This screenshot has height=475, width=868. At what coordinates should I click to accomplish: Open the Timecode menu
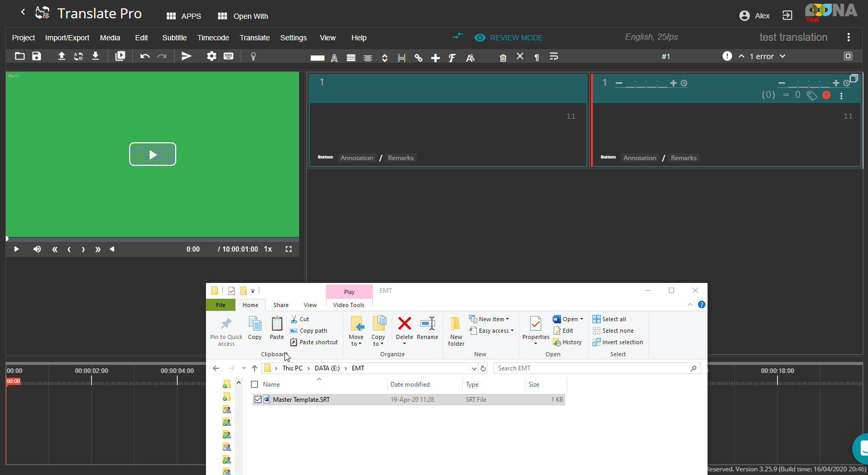213,38
